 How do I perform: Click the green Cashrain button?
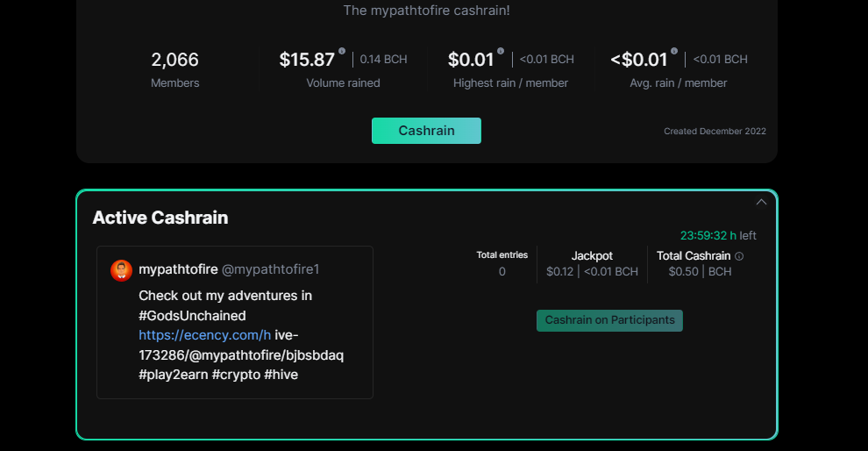tap(426, 131)
